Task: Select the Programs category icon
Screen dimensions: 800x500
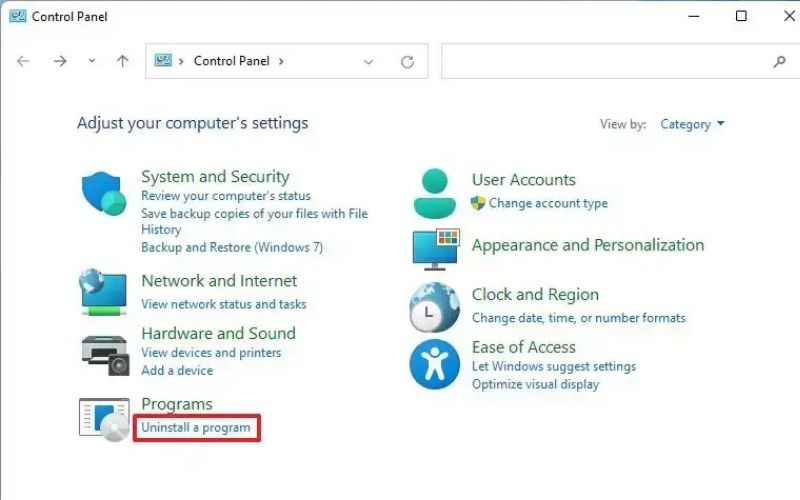Action: click(104, 418)
